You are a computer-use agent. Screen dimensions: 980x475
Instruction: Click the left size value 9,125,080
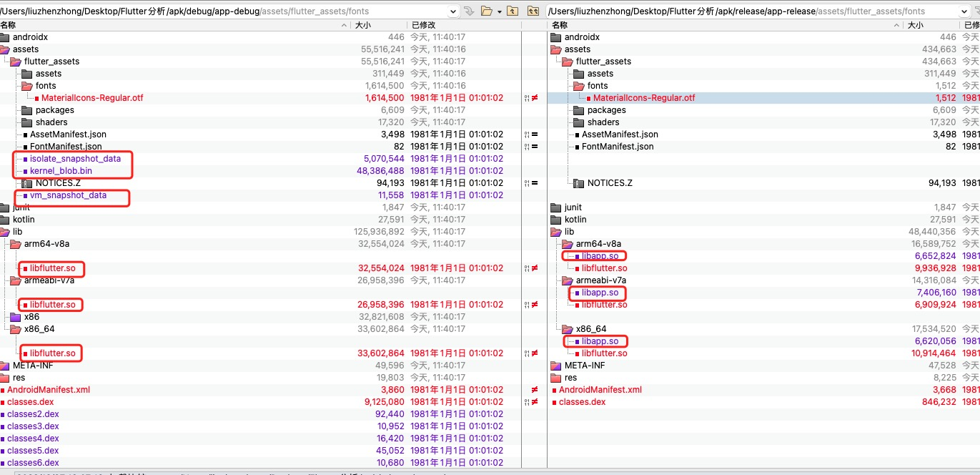point(384,402)
